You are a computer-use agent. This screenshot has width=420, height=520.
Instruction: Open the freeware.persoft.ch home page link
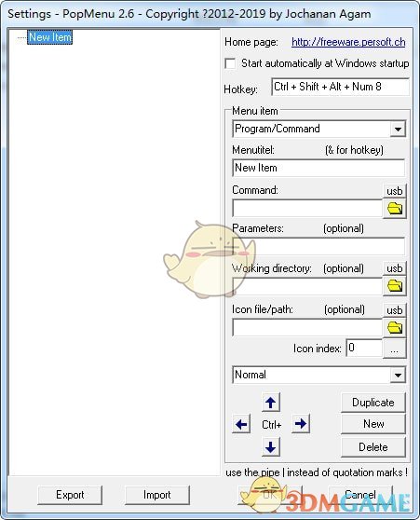point(348,43)
